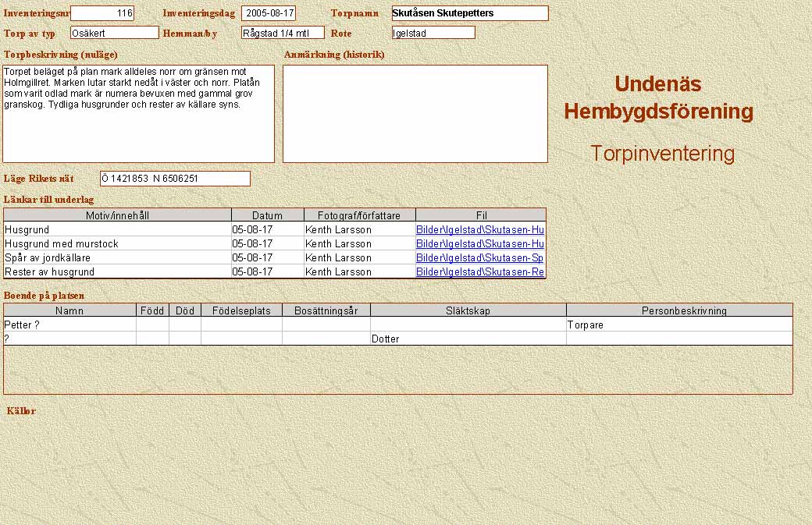Click the Petter ? name cell
This screenshot has height=525, width=812.
[x=69, y=325]
